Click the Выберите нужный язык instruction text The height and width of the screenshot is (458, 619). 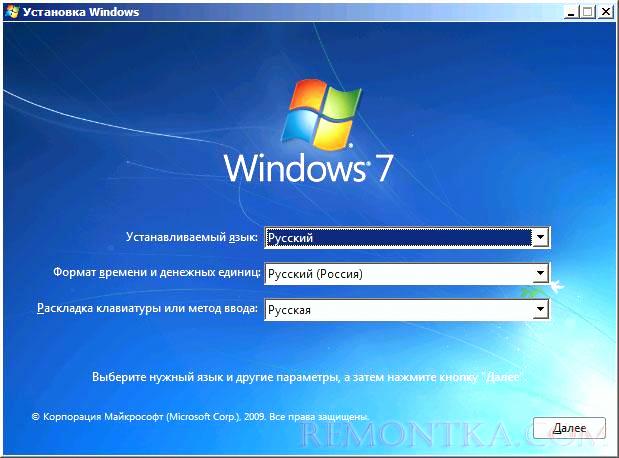(305, 377)
